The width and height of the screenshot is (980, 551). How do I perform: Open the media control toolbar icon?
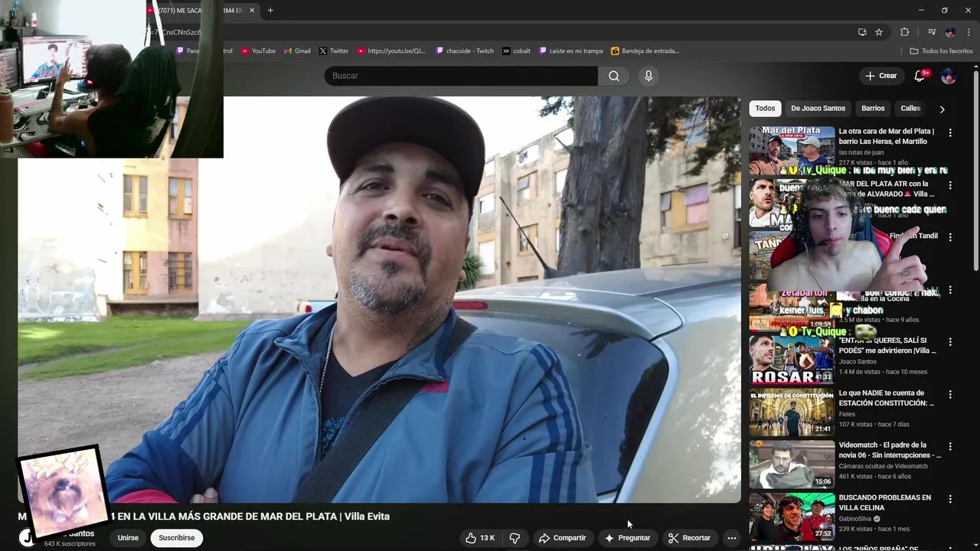931,32
